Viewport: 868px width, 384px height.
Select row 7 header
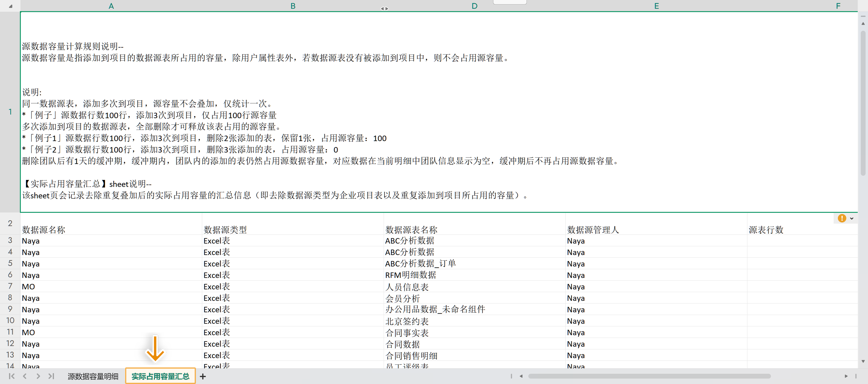point(10,286)
